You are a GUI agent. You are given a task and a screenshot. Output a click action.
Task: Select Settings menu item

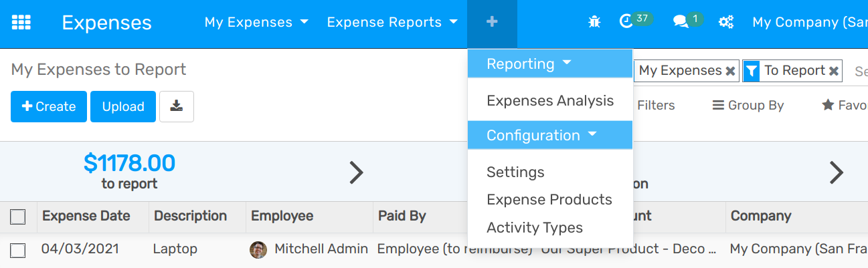point(550,172)
